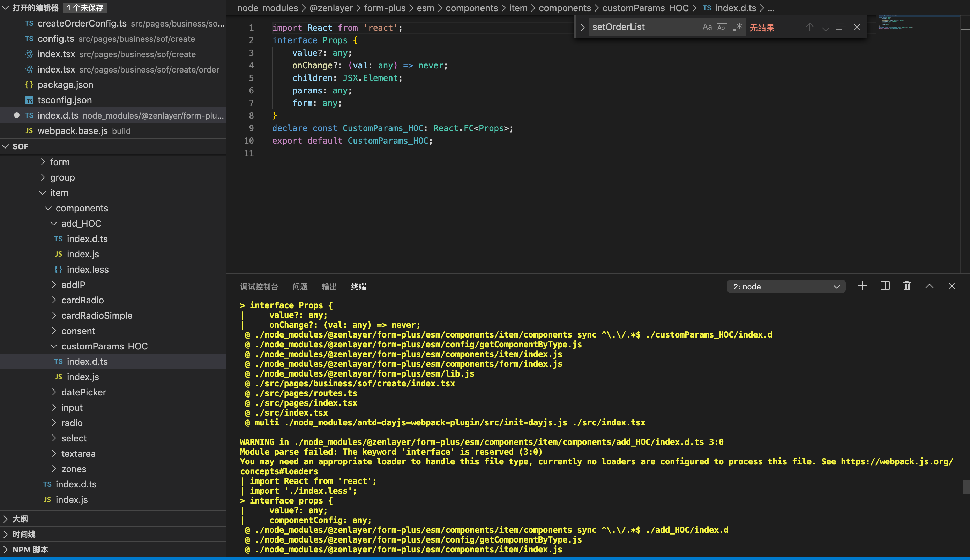Toggle Use Regular Expression in find widget
This screenshot has height=560, width=970.
coord(737,27)
